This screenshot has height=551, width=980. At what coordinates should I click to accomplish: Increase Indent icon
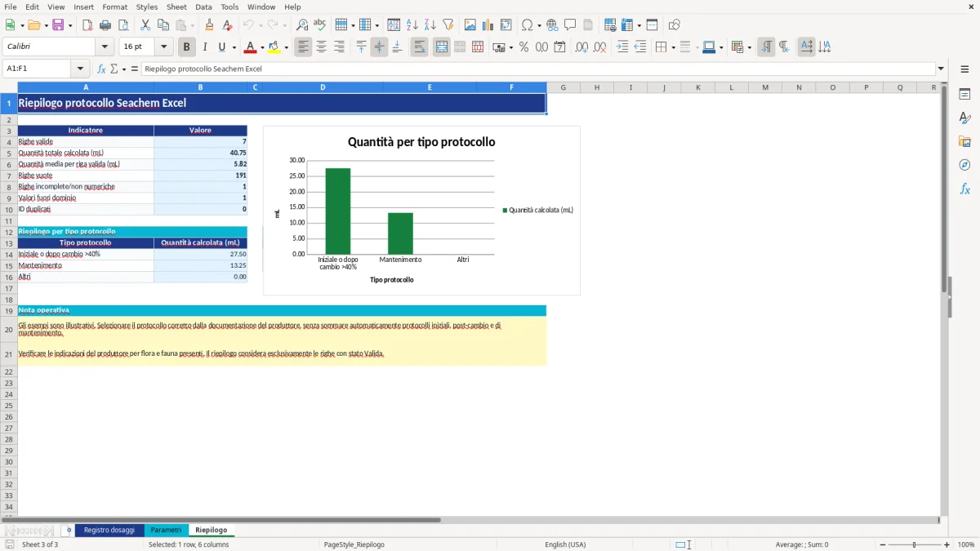click(622, 47)
